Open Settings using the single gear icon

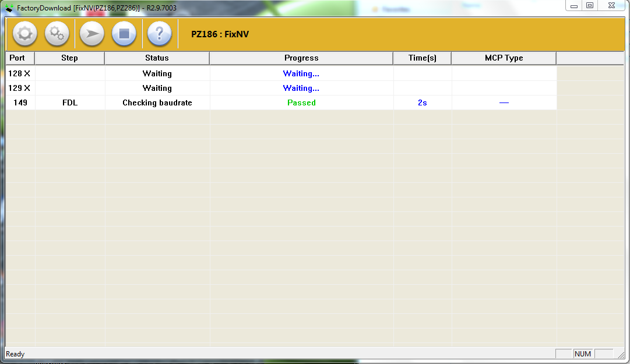click(x=25, y=34)
